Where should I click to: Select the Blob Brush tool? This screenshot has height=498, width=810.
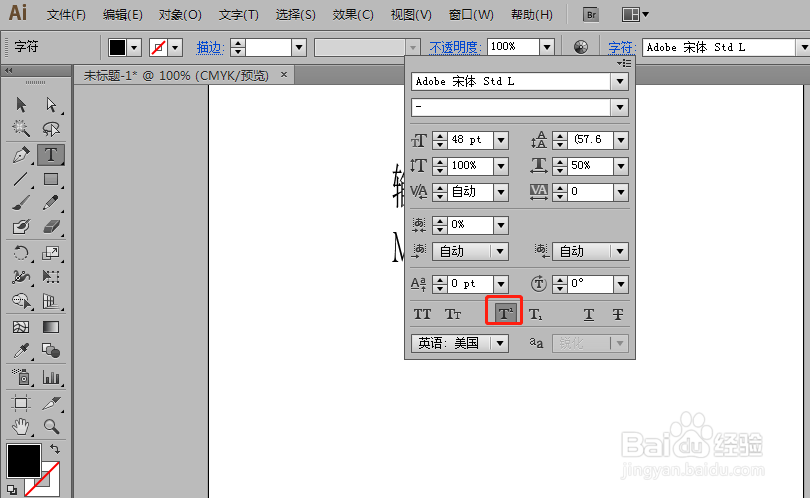(21, 226)
